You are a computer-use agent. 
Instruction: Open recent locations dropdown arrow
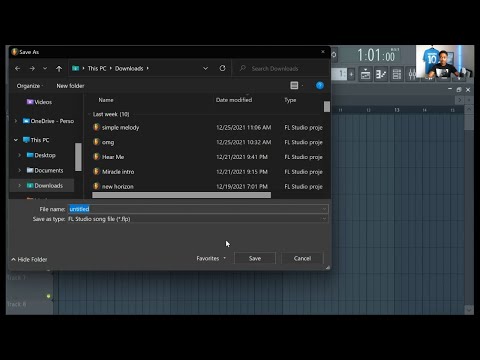(45, 68)
